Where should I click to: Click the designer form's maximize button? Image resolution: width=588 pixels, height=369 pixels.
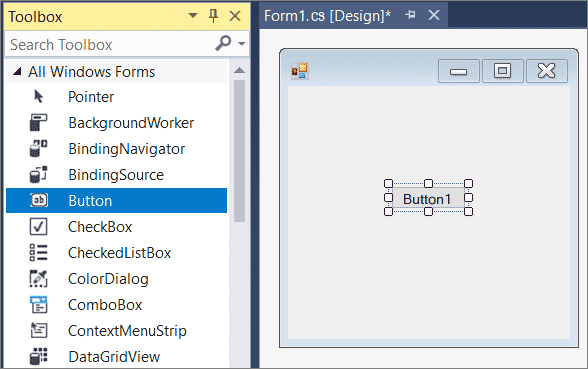point(502,70)
